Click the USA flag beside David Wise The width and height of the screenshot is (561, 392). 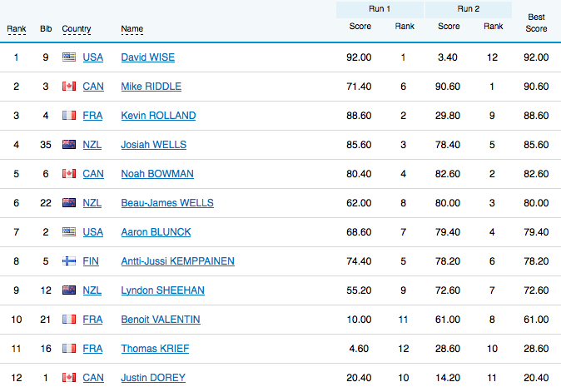(69, 57)
